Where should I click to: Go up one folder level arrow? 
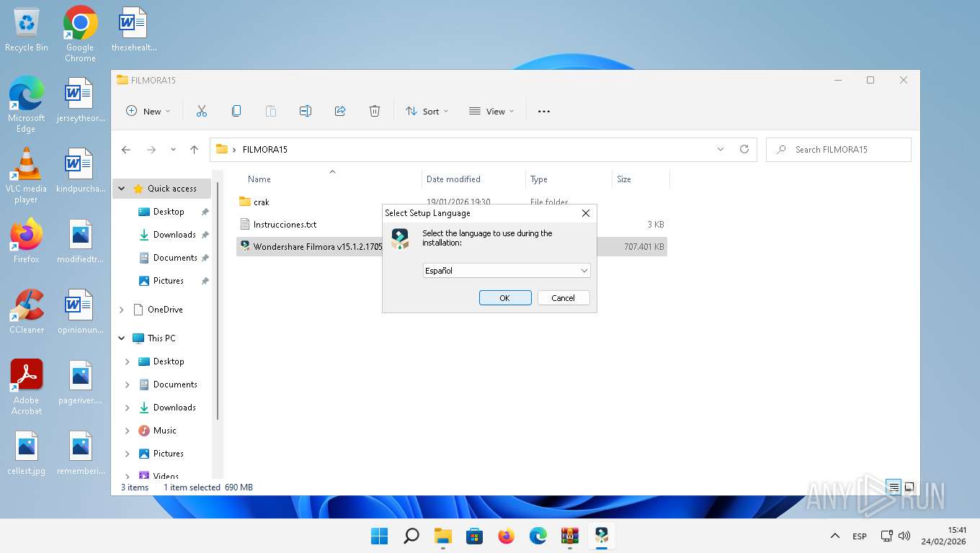coord(194,150)
